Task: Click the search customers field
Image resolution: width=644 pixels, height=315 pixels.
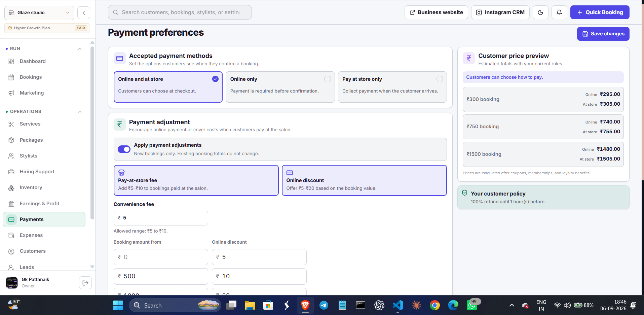Action: click(x=180, y=12)
